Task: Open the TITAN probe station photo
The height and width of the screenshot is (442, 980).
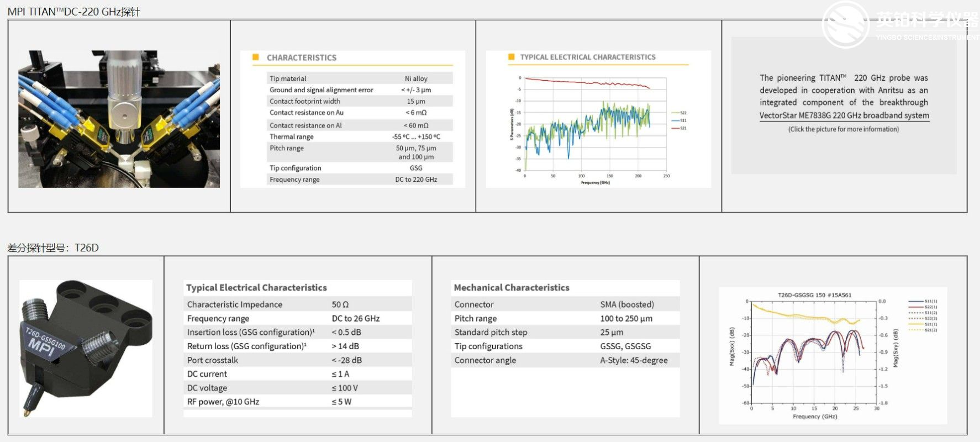Action: point(119,119)
